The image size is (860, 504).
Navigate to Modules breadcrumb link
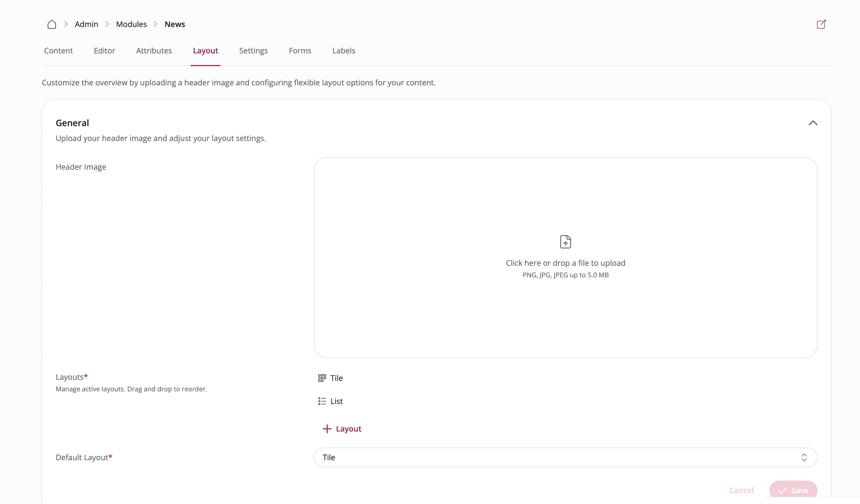point(131,24)
